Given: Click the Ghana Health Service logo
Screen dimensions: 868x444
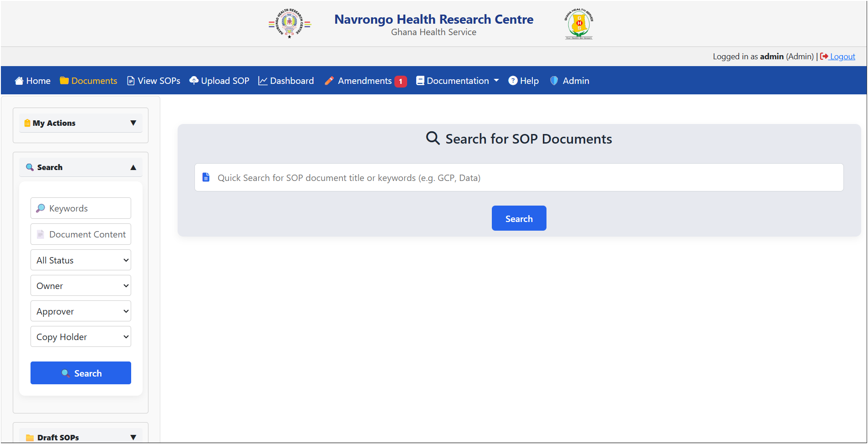Looking at the screenshot, I should pos(579,24).
